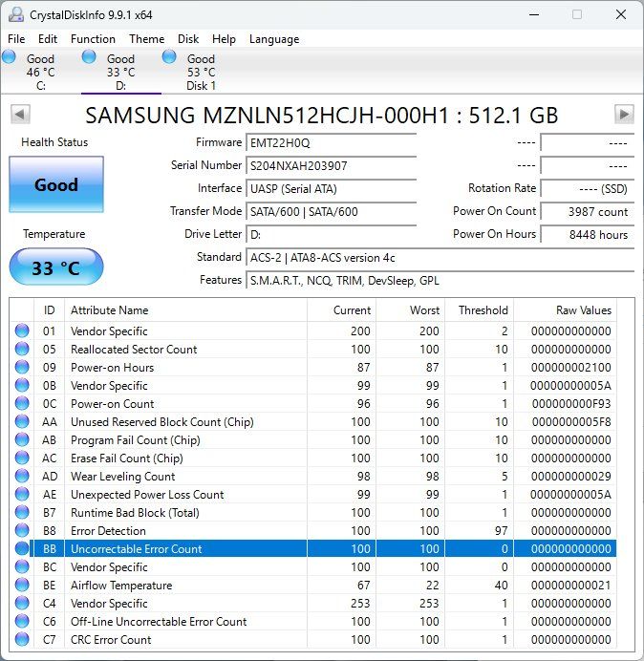Click status orb of Runtime Bad Block row
Viewport: 644px width, 661px height.
22,512
